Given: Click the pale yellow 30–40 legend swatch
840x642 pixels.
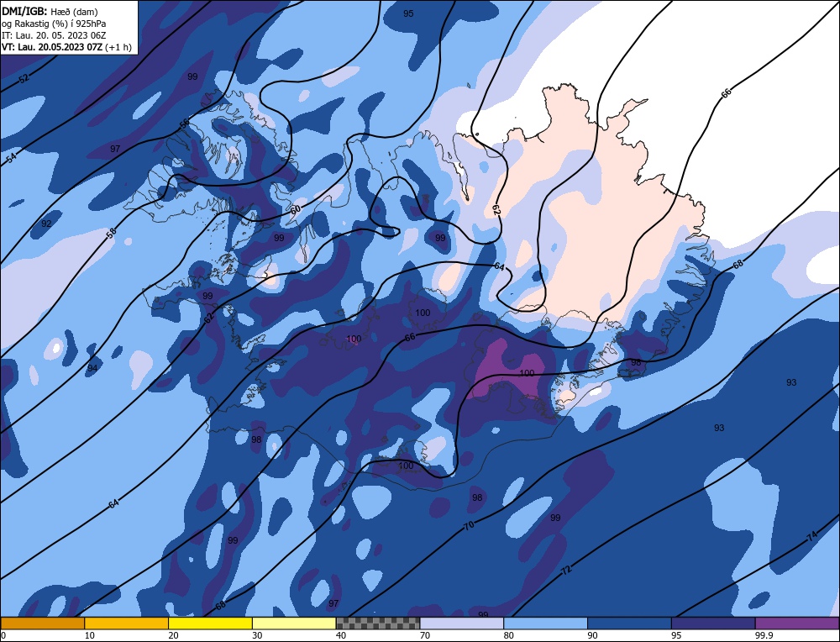Looking at the screenshot, I should click(x=294, y=624).
